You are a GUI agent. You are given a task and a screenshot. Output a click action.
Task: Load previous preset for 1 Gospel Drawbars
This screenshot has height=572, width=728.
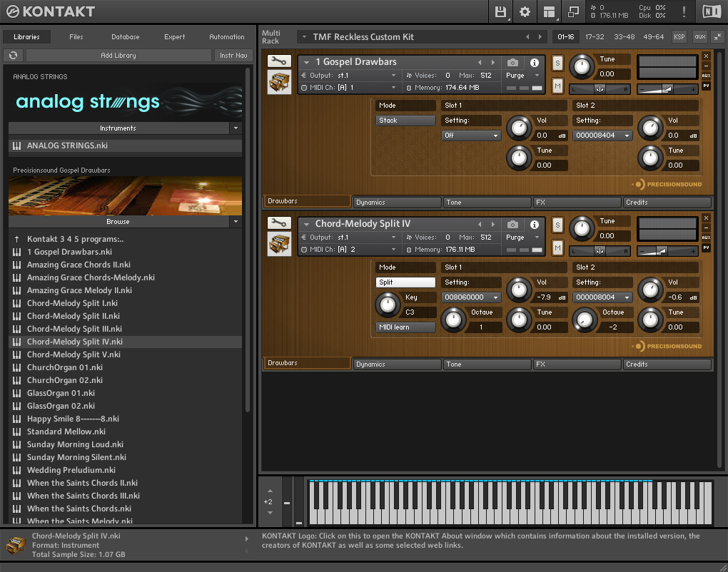[480, 62]
